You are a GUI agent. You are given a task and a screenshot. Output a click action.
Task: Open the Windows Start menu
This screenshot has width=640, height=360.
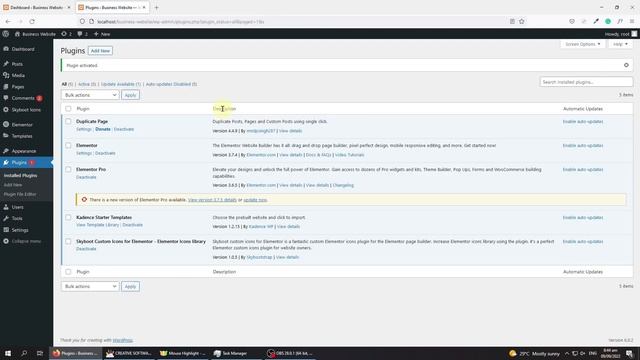[8, 353]
